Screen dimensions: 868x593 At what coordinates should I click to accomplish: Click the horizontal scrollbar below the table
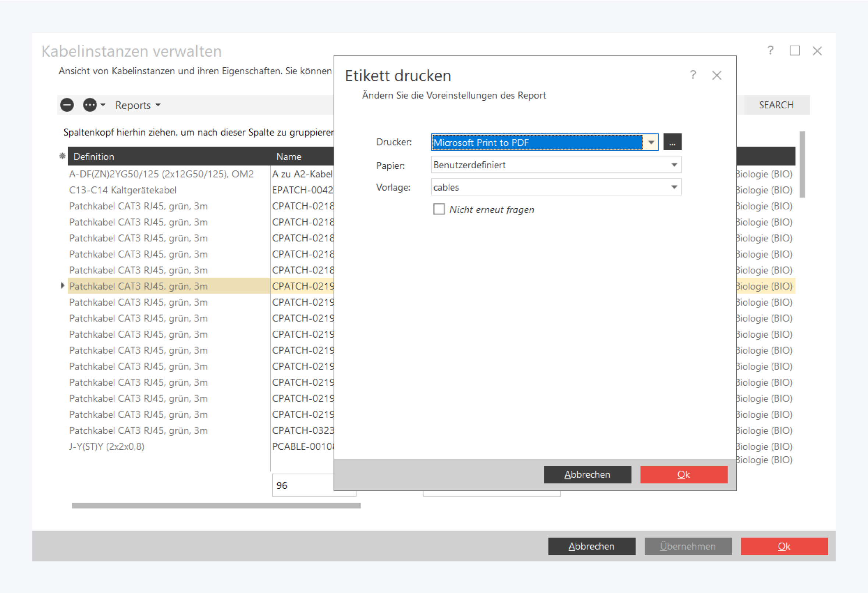point(216,506)
